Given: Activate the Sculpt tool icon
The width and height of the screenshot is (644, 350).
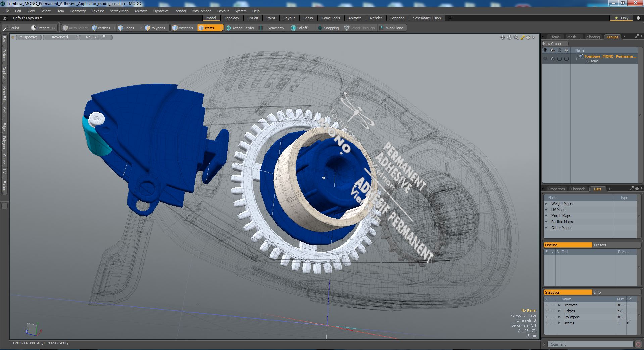Looking at the screenshot, I should [x=5, y=28].
